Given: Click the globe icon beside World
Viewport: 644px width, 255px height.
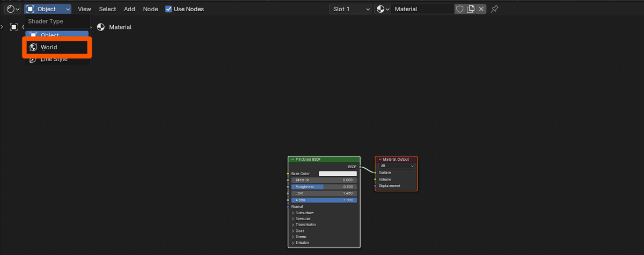Looking at the screenshot, I should [x=33, y=47].
